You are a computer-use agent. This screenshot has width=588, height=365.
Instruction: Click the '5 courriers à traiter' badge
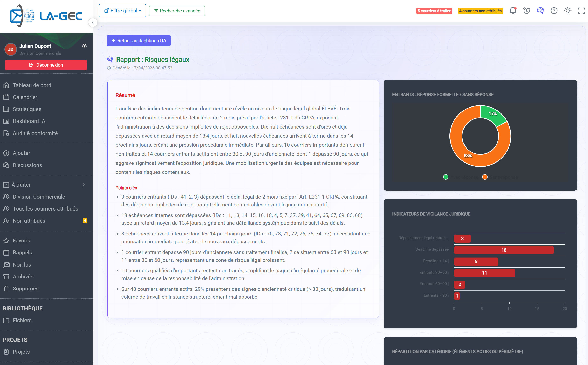pyautogui.click(x=434, y=11)
